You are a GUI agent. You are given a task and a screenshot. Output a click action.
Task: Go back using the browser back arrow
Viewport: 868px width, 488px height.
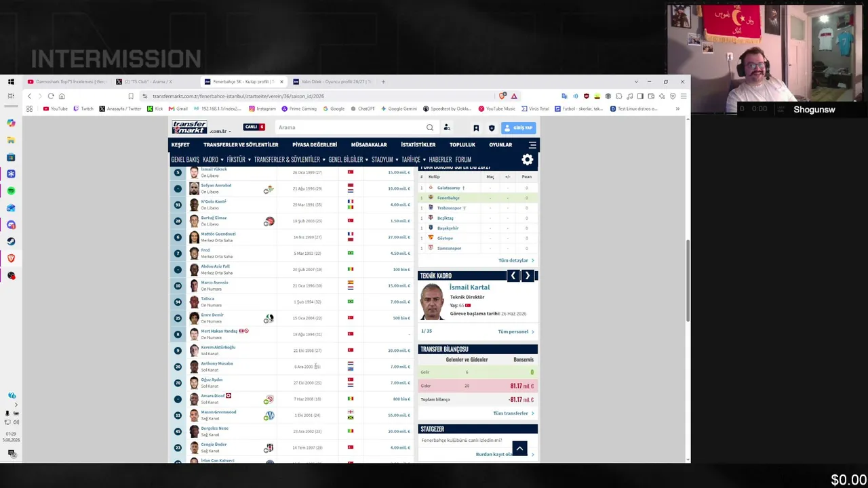pos(29,96)
